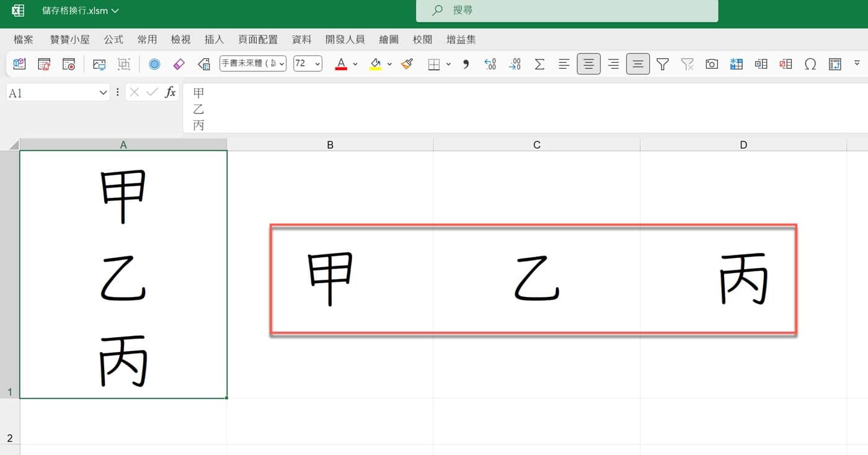
Task: Click the insert cells blue icon
Action: (761, 64)
